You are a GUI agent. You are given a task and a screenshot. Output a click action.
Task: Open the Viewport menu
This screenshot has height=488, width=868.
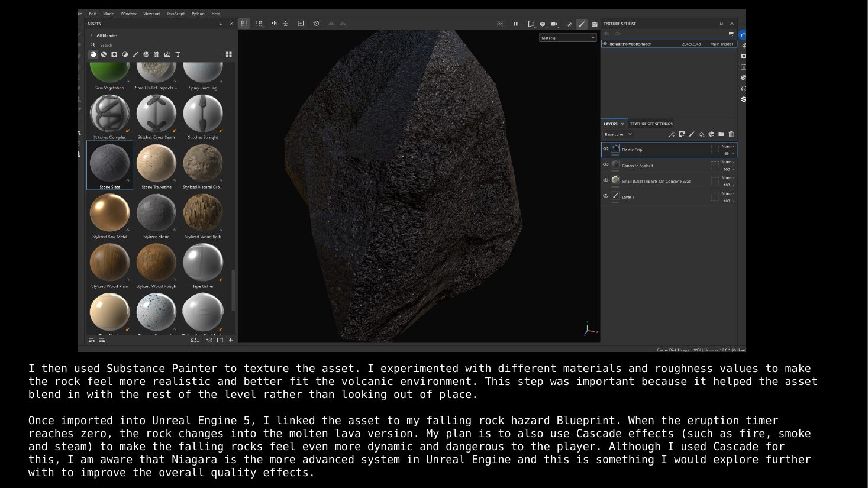click(151, 14)
